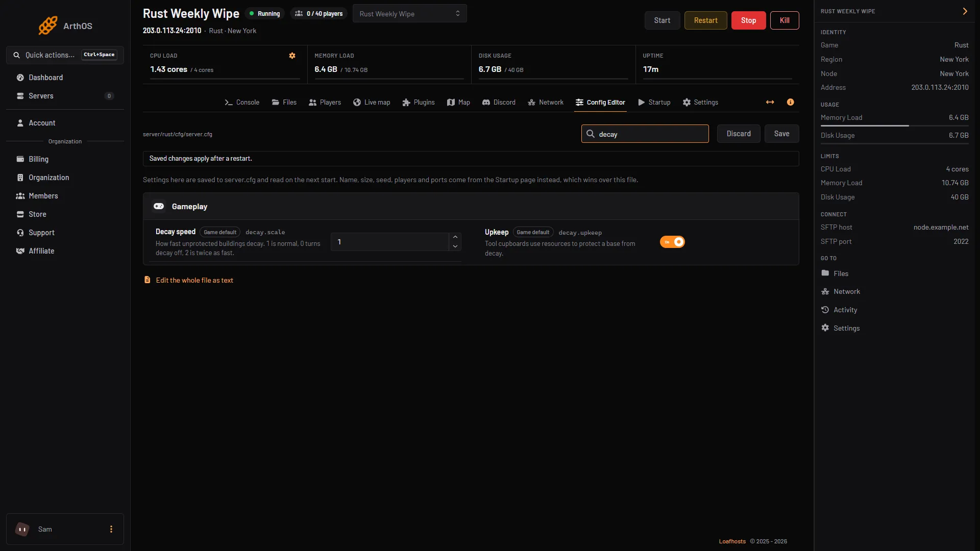This screenshot has width=980, height=551.
Task: Switch to the Console tab
Action: tap(242, 103)
